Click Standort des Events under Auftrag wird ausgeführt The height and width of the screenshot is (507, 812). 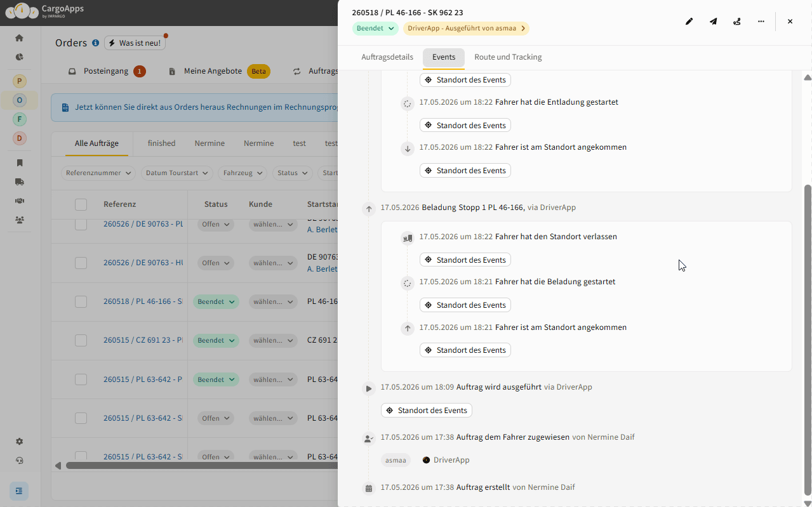(x=427, y=410)
